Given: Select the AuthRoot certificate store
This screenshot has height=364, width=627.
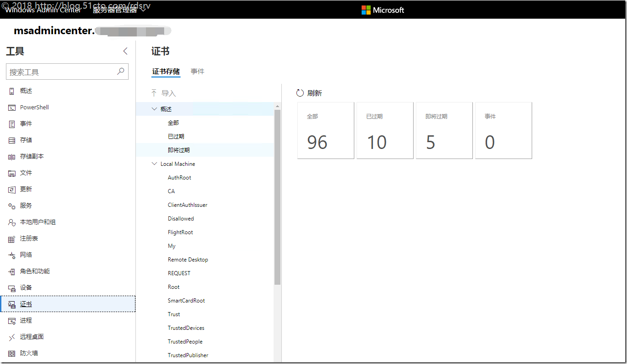Looking at the screenshot, I should [180, 177].
